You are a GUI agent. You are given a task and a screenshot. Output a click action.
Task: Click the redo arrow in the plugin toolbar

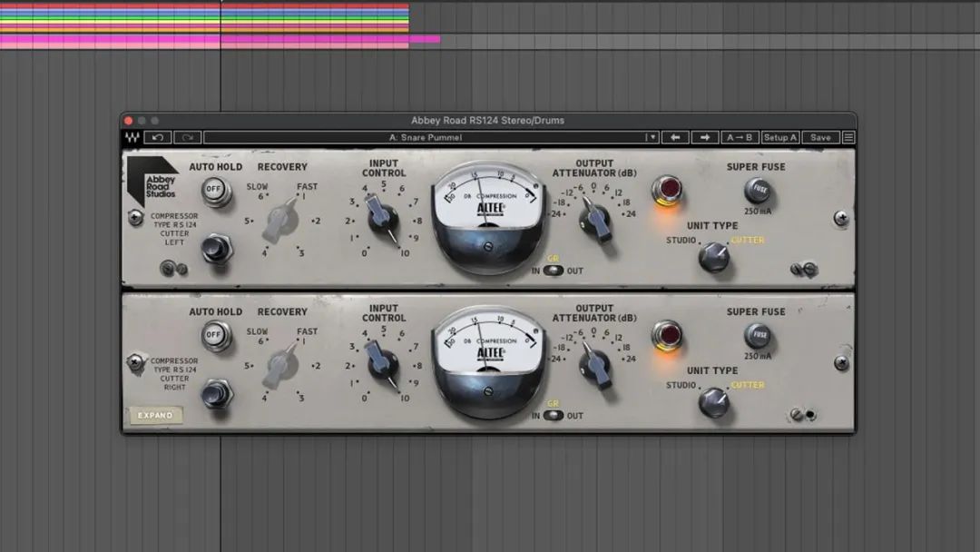(x=187, y=137)
